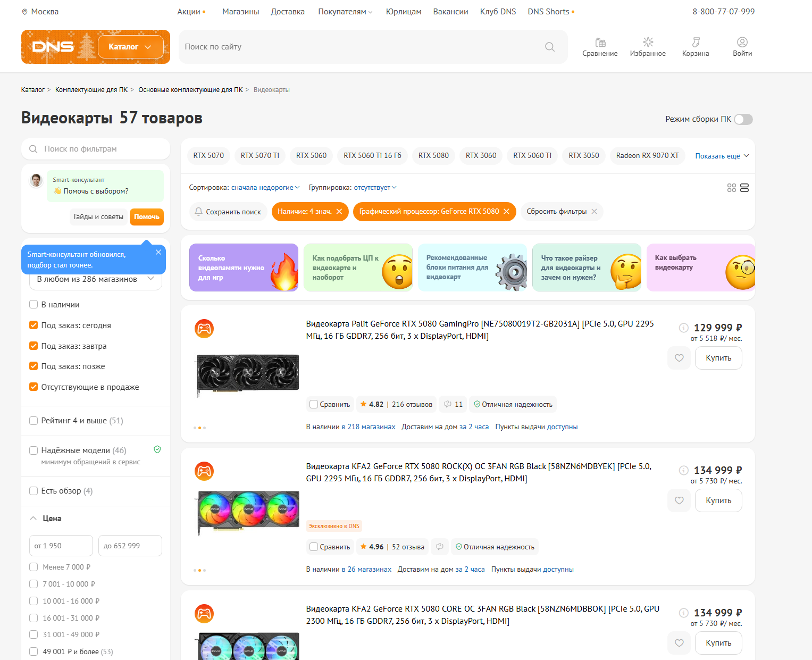Expand the Покупателям menu
The height and width of the screenshot is (660, 812).
(345, 12)
